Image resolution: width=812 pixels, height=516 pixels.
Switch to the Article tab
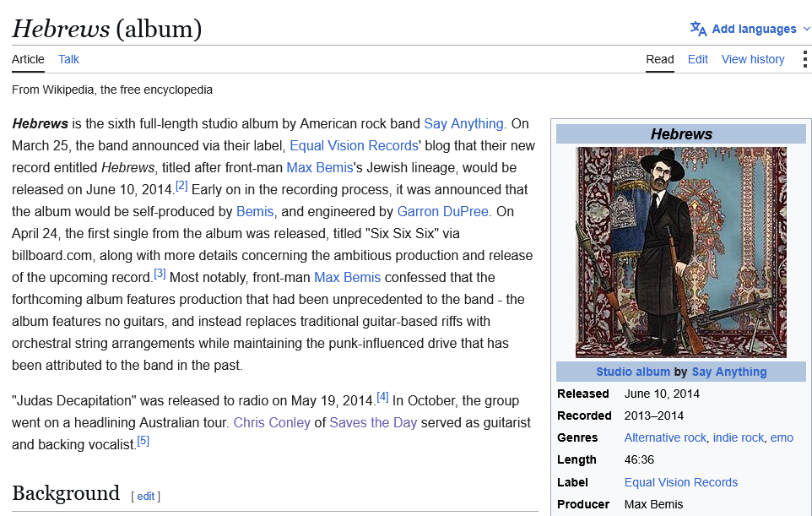coord(28,59)
